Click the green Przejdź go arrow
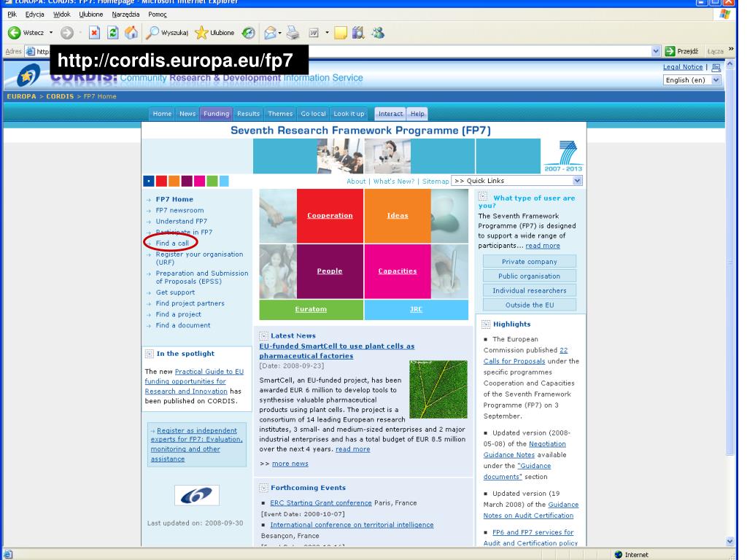 point(670,51)
